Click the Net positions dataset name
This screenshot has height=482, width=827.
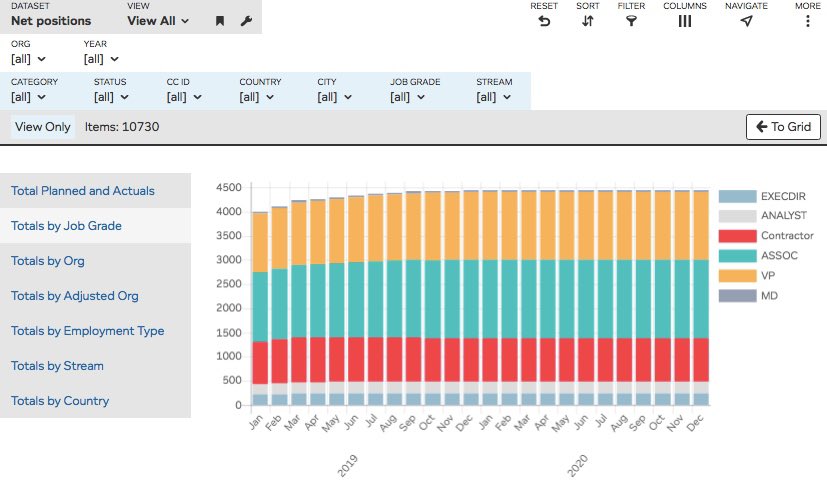(51, 21)
